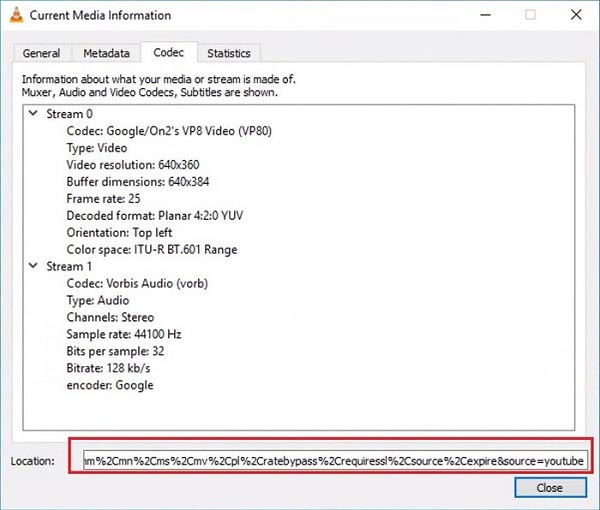Select the Codec tab

pos(169,52)
